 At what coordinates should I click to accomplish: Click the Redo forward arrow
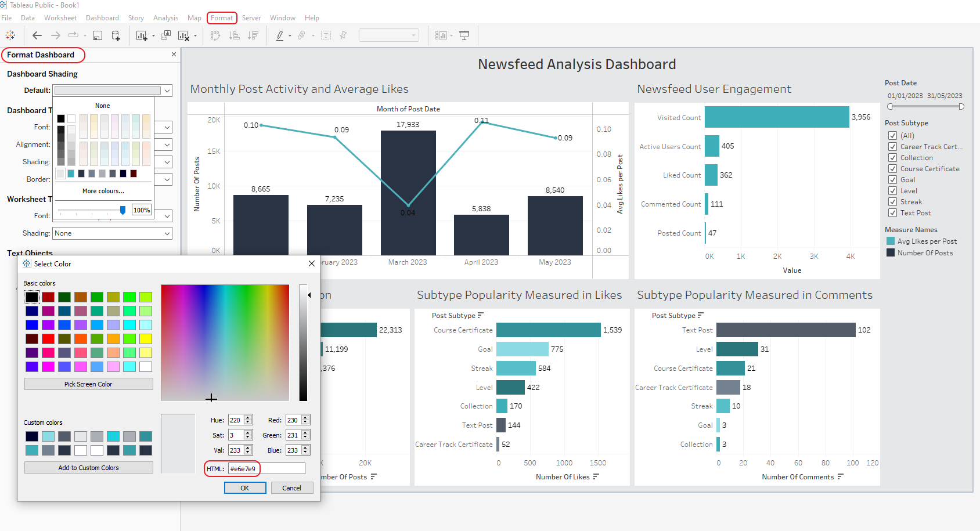point(56,35)
